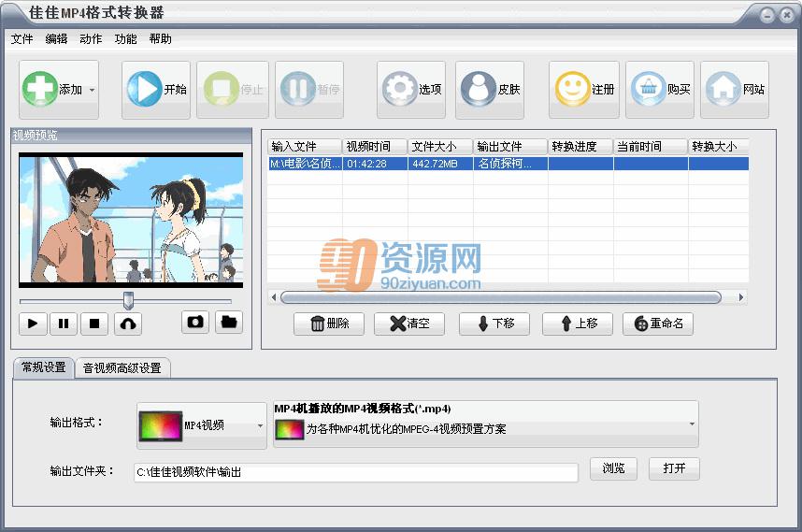Click the 重命名 rename button
The height and width of the screenshot is (532, 802).
pyautogui.click(x=658, y=324)
